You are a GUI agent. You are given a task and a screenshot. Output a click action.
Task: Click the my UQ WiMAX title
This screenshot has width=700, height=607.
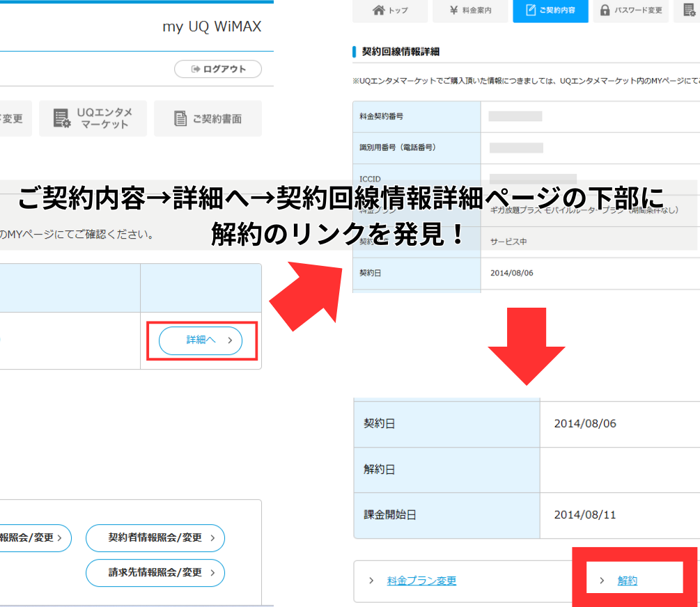coord(212,26)
